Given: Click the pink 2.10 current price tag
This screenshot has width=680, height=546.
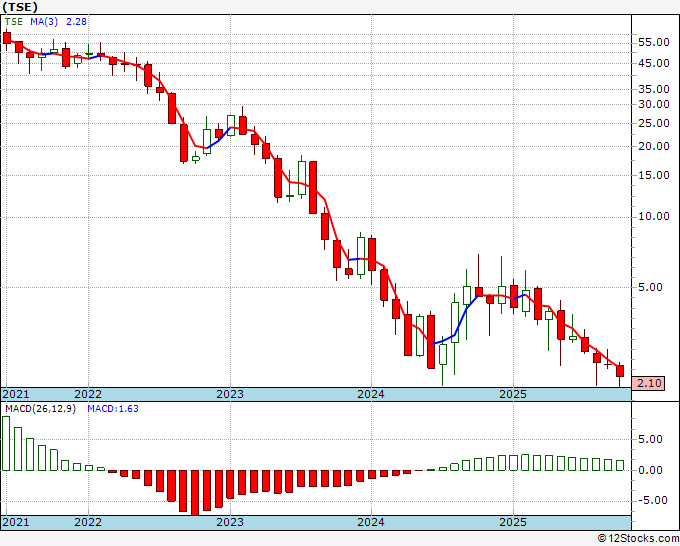Looking at the screenshot, I should click(648, 383).
